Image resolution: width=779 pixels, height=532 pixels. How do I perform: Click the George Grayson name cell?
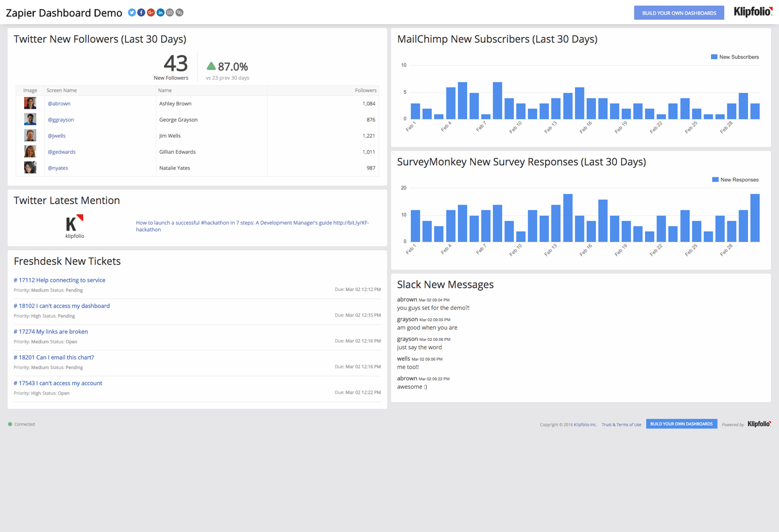(178, 120)
